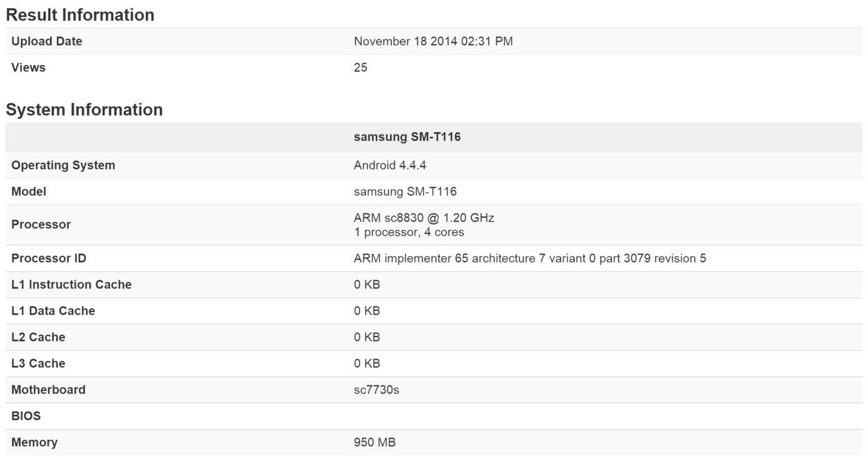Click the 'L3 Cache' label
Viewport: 868px width, 458px height.
point(38,364)
